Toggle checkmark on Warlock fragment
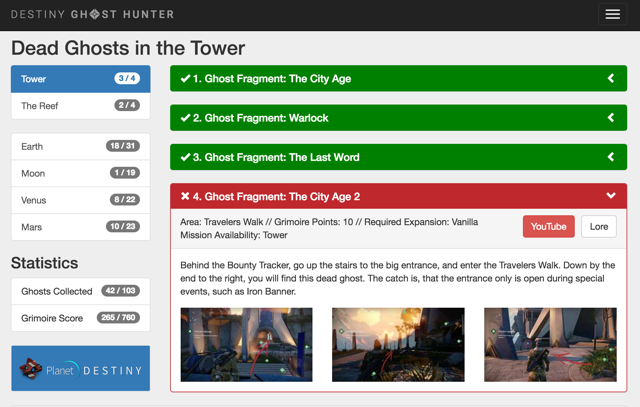The height and width of the screenshot is (407, 640). (185, 118)
